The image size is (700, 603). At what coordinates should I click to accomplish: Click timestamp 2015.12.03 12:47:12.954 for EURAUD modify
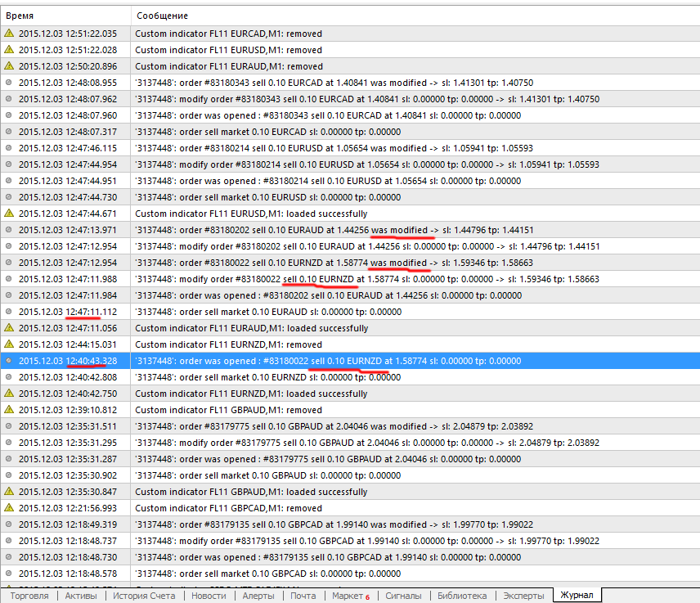[x=68, y=246]
